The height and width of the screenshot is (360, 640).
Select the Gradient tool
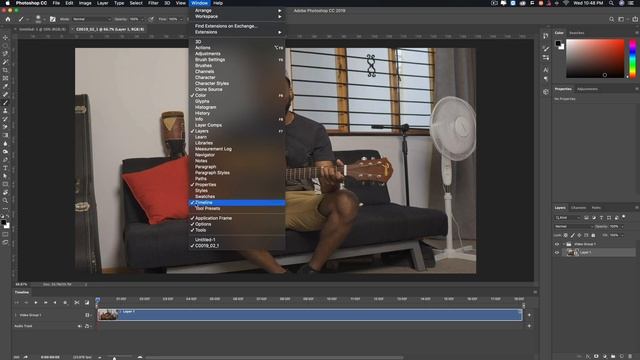coord(5,136)
